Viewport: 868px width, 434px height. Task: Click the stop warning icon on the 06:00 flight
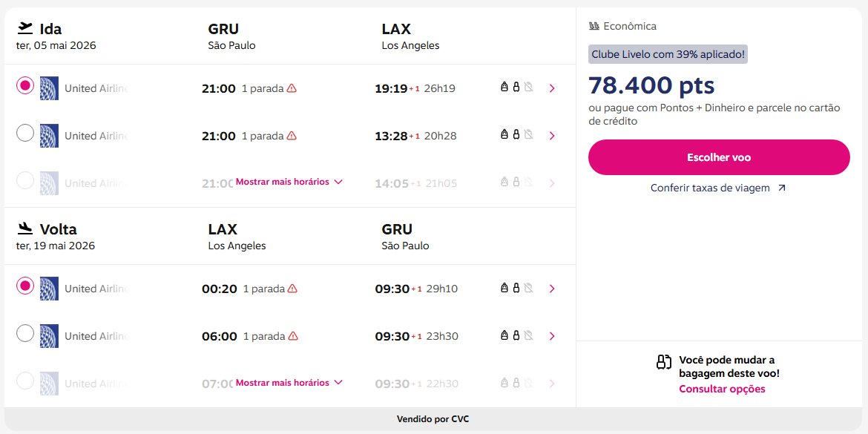click(x=293, y=336)
